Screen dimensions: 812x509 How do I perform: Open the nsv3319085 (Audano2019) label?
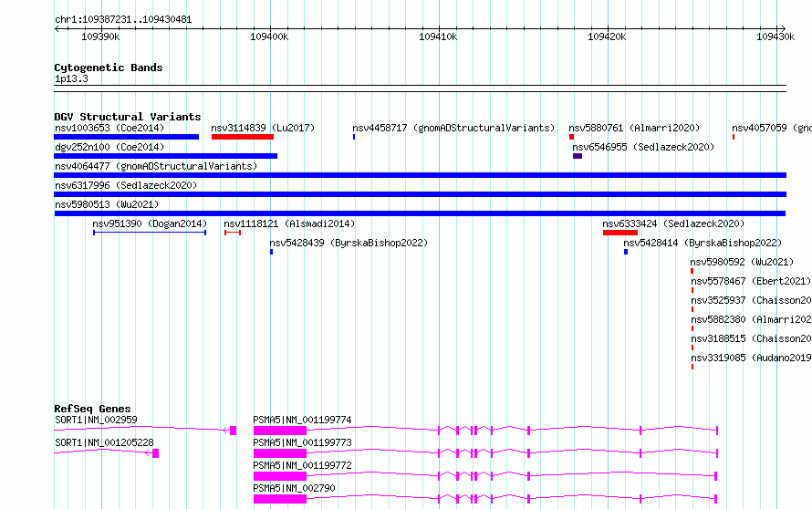[x=751, y=358]
